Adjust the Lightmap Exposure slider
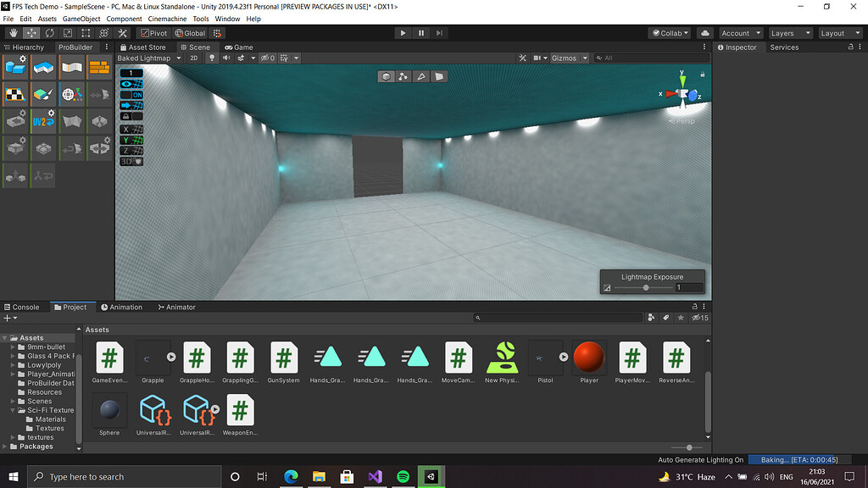 coord(646,287)
